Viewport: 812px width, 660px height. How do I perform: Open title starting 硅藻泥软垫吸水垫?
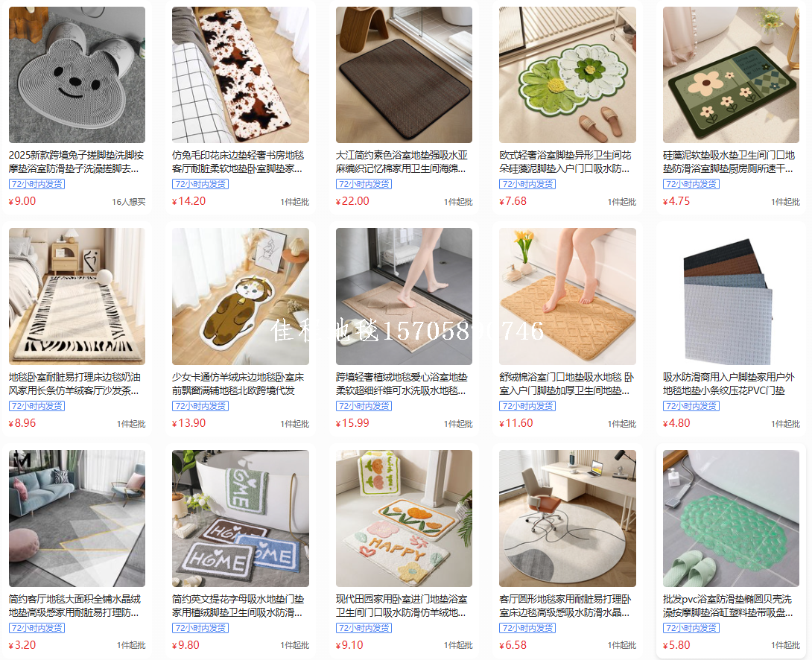pos(729,162)
